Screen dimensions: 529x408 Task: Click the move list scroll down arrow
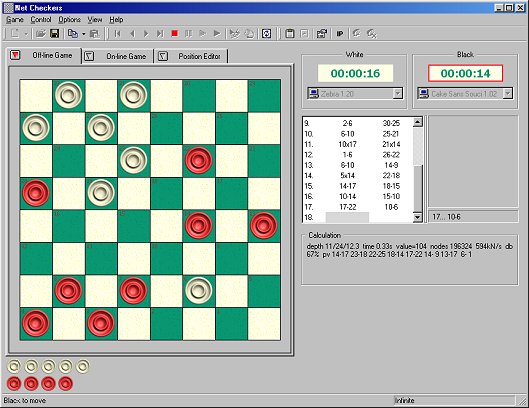(x=418, y=217)
